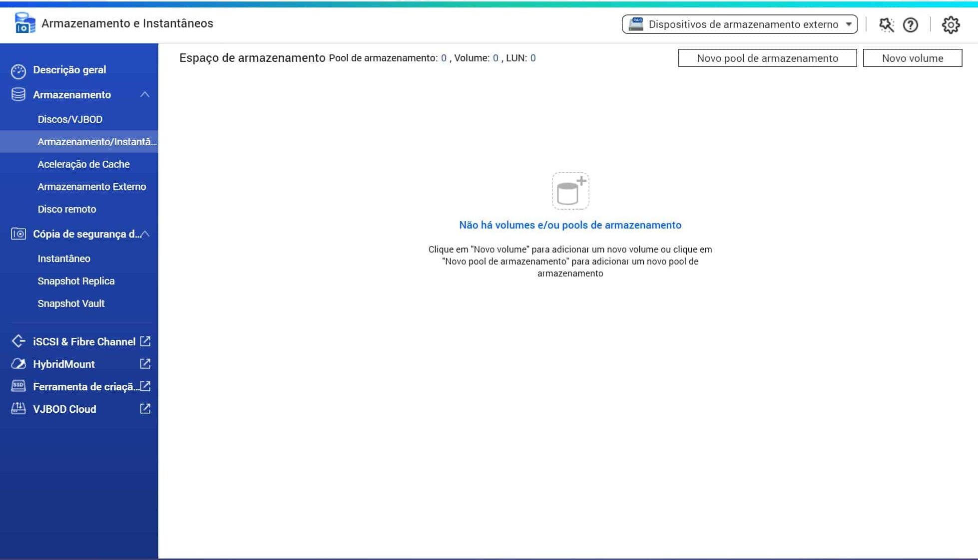Viewport: 978px width, 560px height.
Task: Click the Novo volume button
Action: click(x=912, y=58)
